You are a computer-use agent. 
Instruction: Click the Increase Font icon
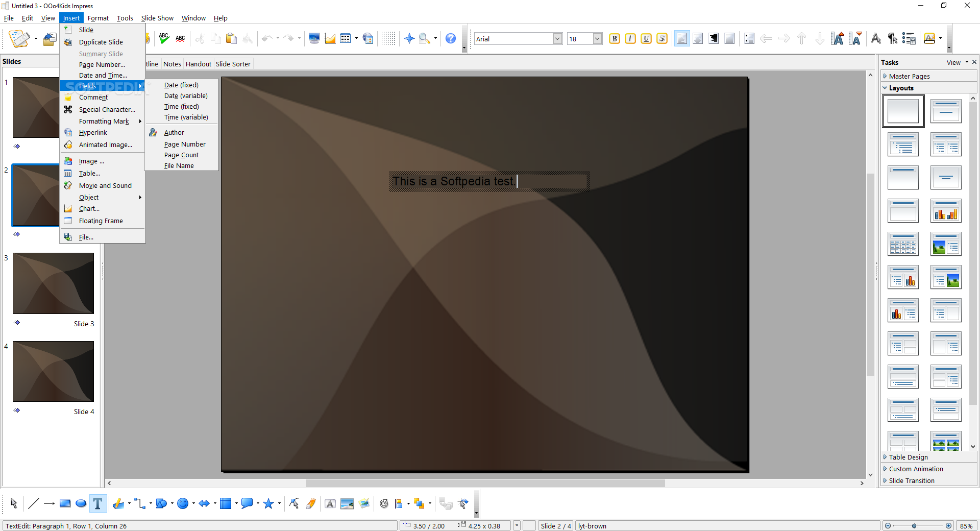(x=838, y=38)
